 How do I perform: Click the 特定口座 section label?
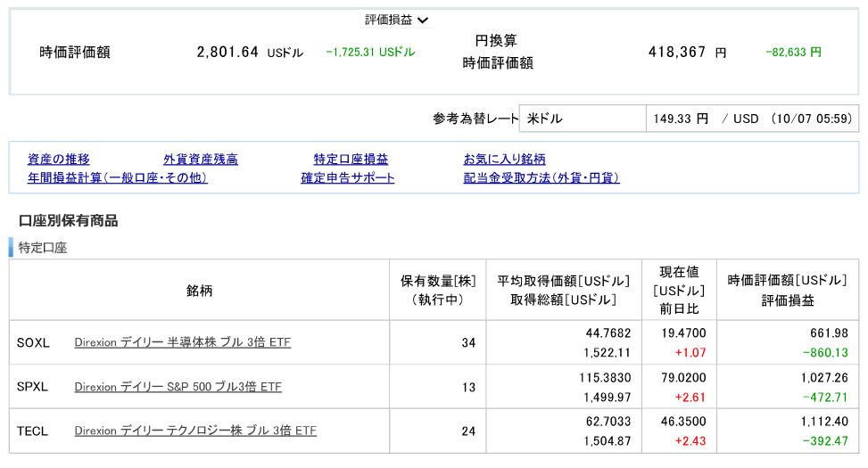43,247
